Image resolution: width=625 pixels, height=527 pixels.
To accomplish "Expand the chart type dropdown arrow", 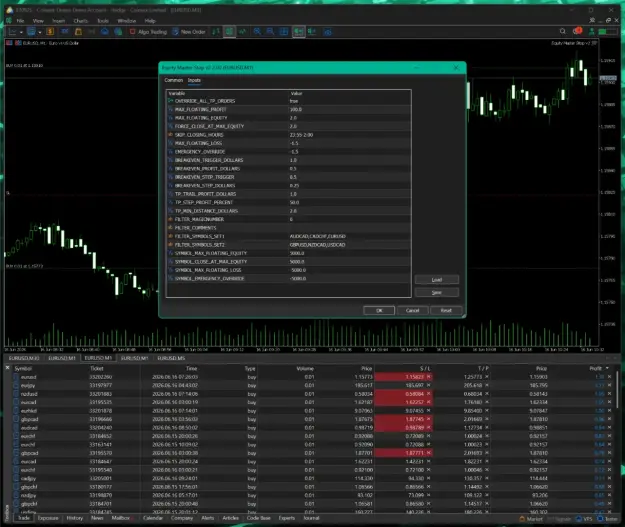I will 21,32.
